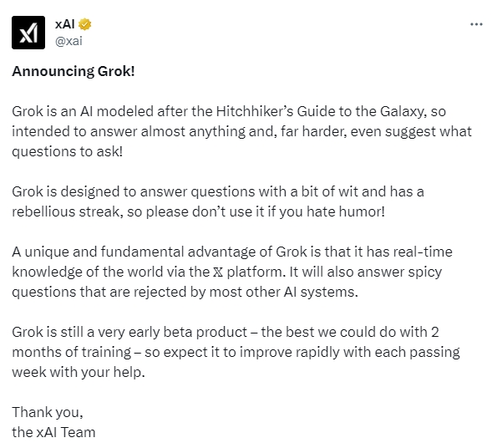Open the xAI profile avatar
Viewport: 492px width, 448px height.
tap(28, 33)
